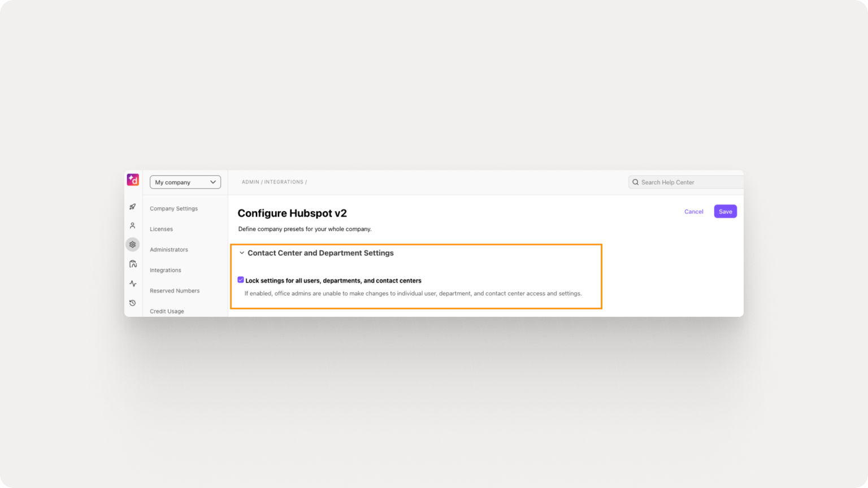Image resolution: width=868 pixels, height=488 pixels.
Task: Click the Save button
Action: pyautogui.click(x=725, y=211)
